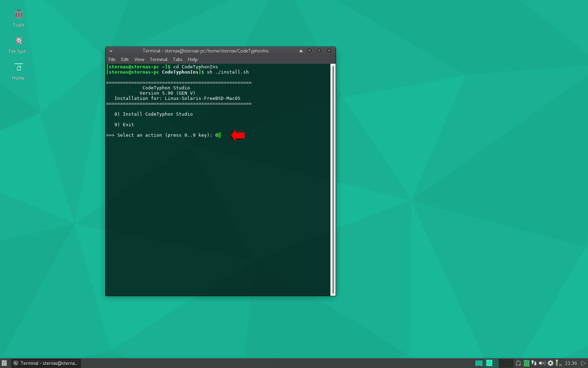Click the '0) Install CodeTyphon Studio' line
The image size is (588, 368).
tap(154, 114)
